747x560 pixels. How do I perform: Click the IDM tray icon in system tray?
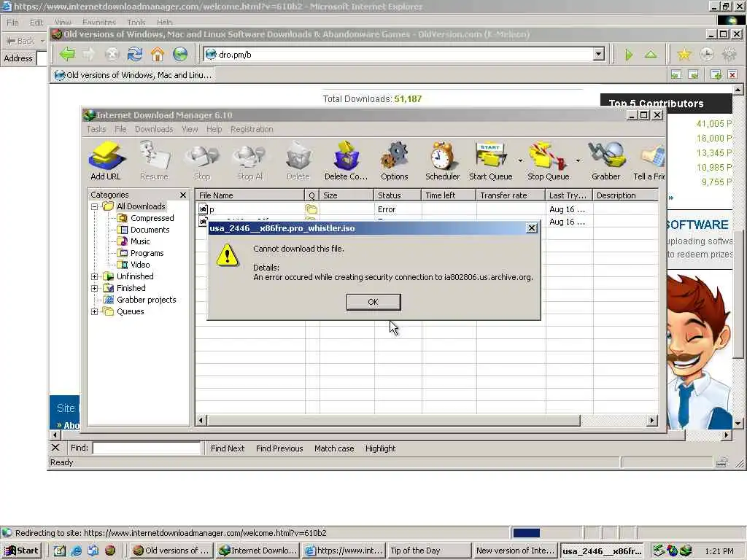(x=686, y=551)
